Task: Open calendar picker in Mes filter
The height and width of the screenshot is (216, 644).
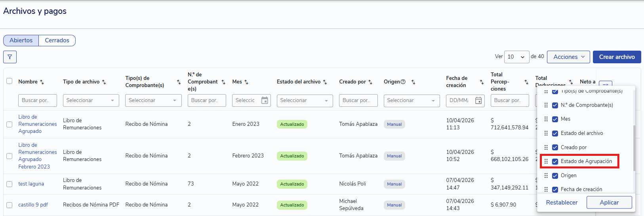Action: tap(265, 100)
